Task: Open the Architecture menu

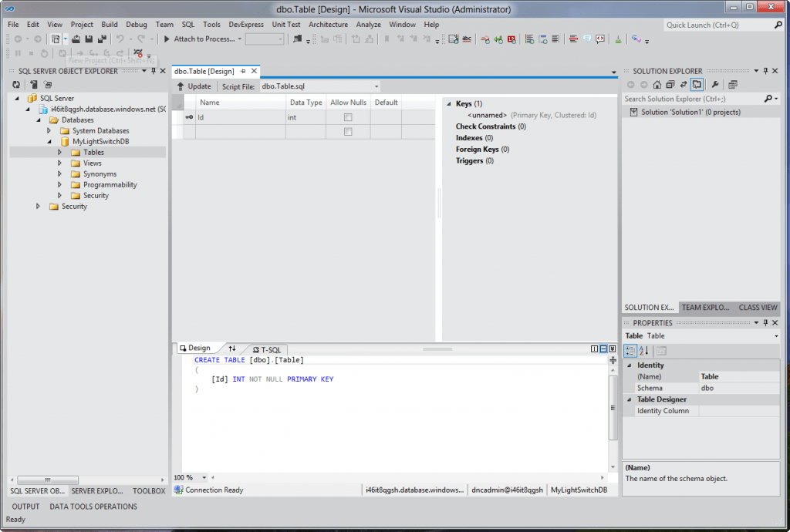Action: 328,24
